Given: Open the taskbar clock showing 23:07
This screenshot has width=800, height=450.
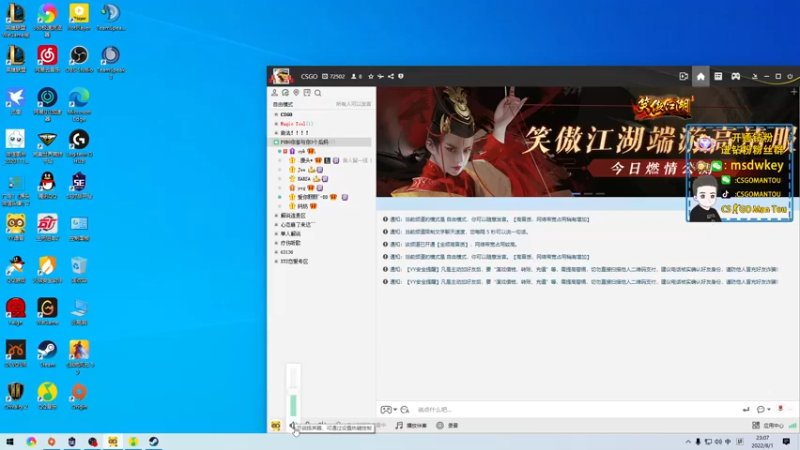Looking at the screenshot, I should (763, 442).
